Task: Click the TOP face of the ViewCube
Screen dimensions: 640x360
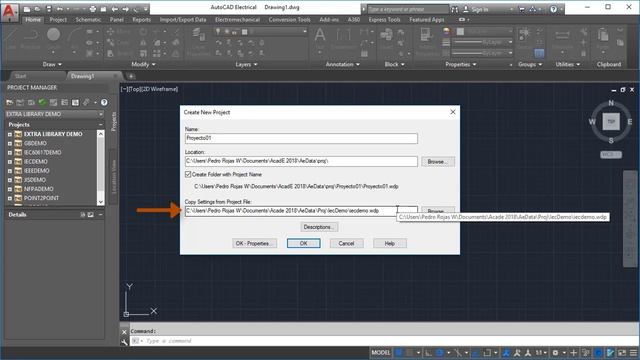Action: tap(611, 122)
